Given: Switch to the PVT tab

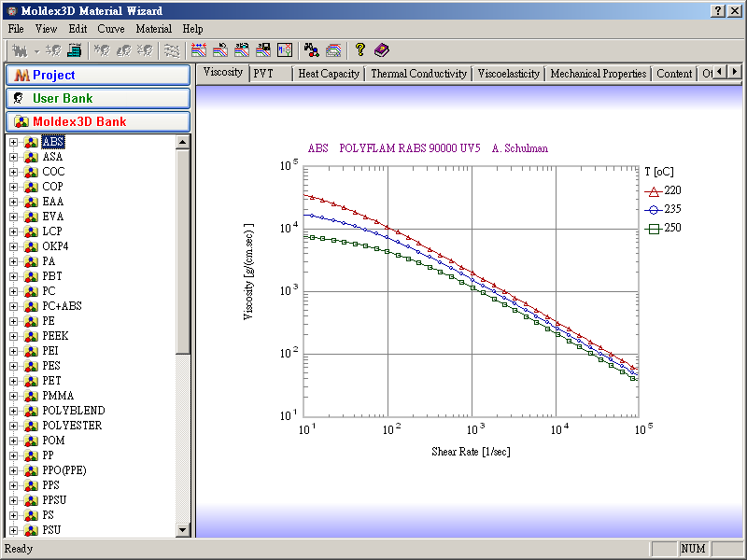Looking at the screenshot, I should (x=271, y=74).
